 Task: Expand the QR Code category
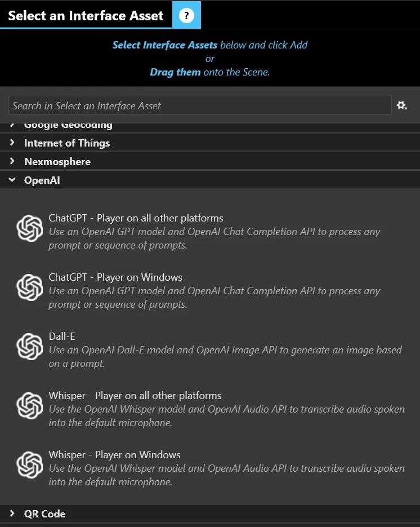coord(12,513)
